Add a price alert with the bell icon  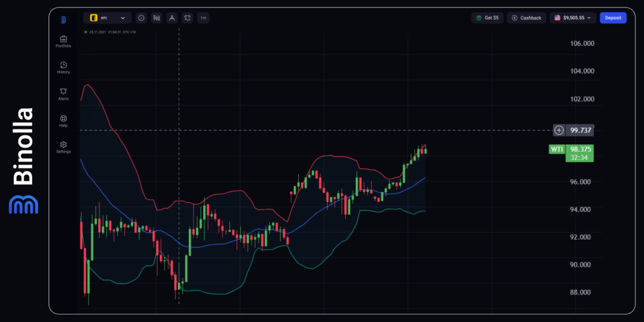coord(187,18)
